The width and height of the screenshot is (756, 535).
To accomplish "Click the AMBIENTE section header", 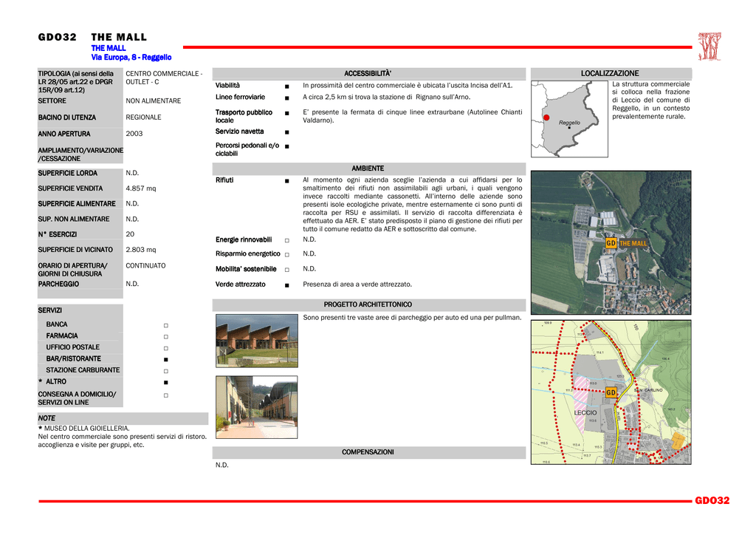I will [368, 168].
